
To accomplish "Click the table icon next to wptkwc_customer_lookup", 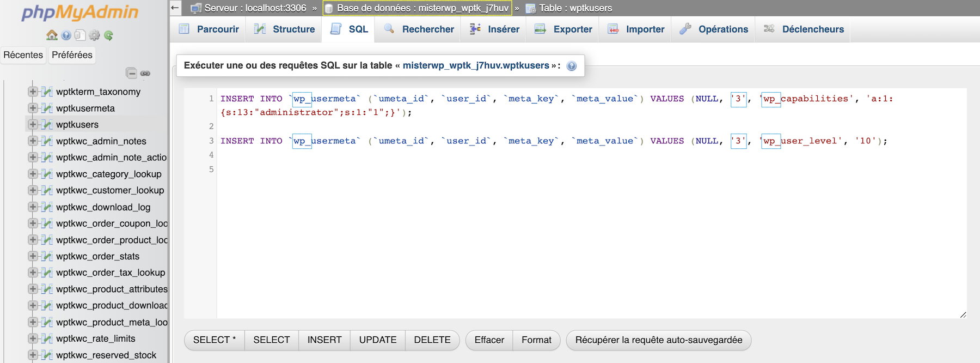I will 47,190.
